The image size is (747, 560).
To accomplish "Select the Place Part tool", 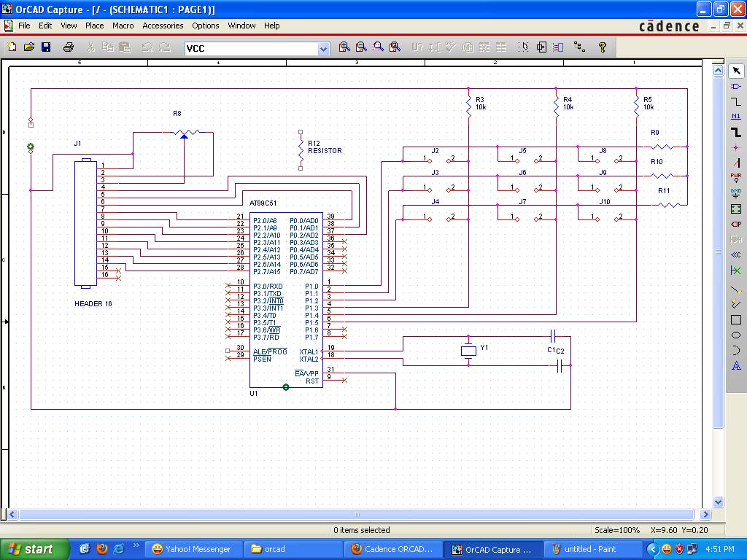I will (x=736, y=87).
